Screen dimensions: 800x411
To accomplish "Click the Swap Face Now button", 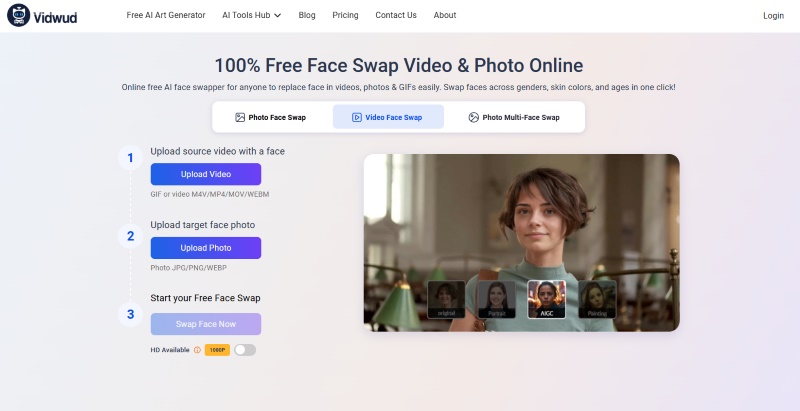I will (206, 324).
